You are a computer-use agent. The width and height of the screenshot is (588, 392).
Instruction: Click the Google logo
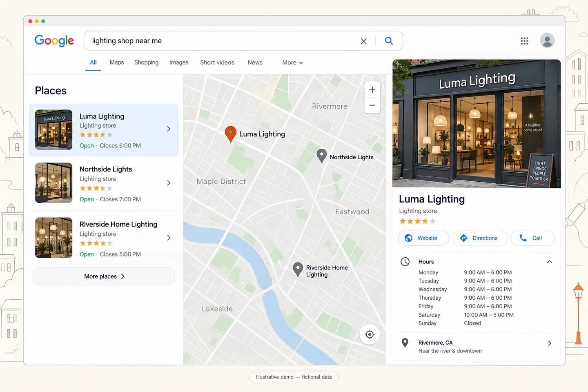[54, 40]
